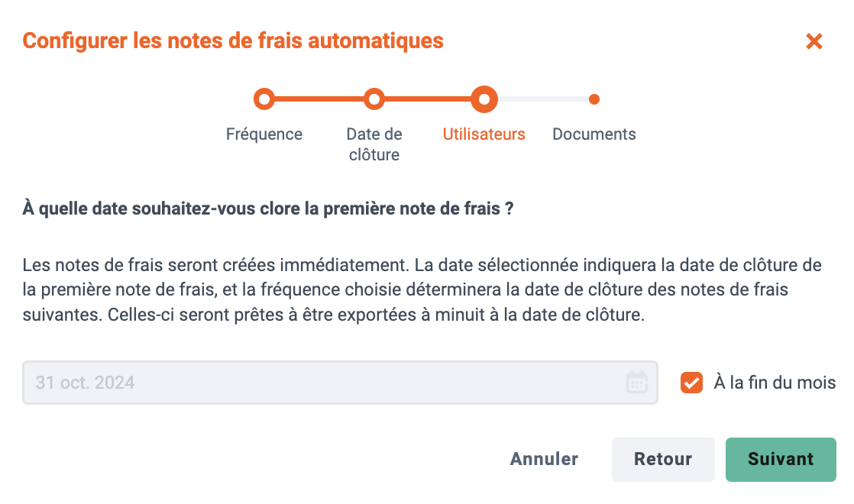Go to the Fréquence step label
854x504 pixels.
264,134
